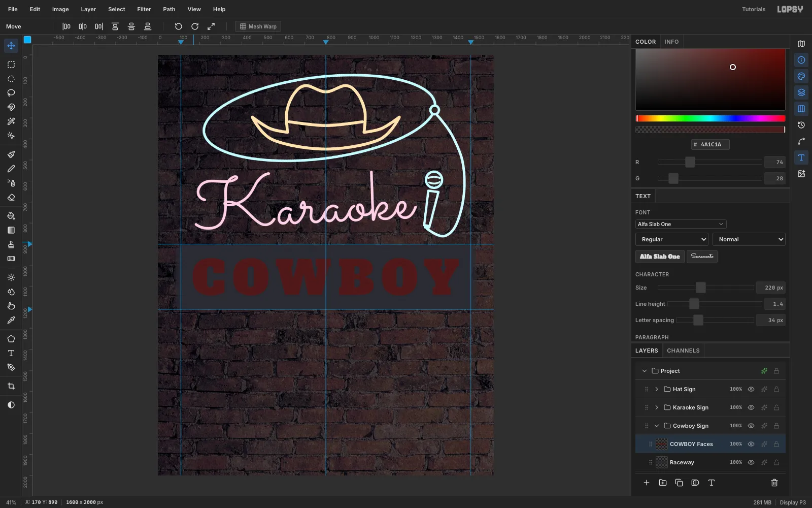Adjust the Size slider handle
Image resolution: width=812 pixels, height=508 pixels.
tap(701, 288)
